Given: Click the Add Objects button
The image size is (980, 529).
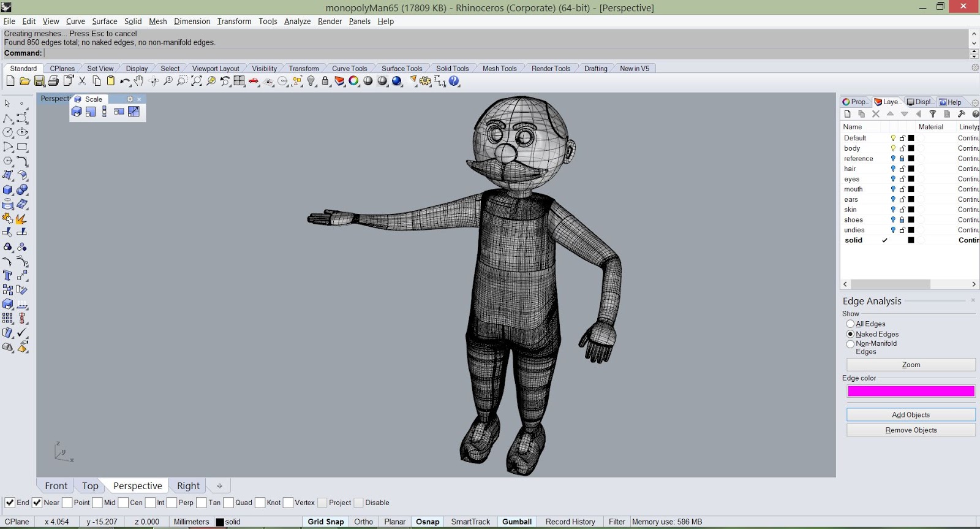Looking at the screenshot, I should (x=911, y=415).
